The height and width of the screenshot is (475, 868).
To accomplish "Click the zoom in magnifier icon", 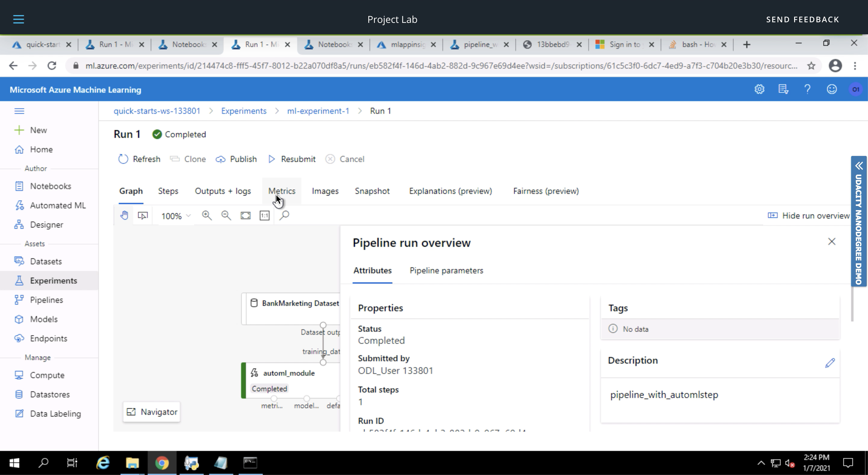I will [206, 216].
